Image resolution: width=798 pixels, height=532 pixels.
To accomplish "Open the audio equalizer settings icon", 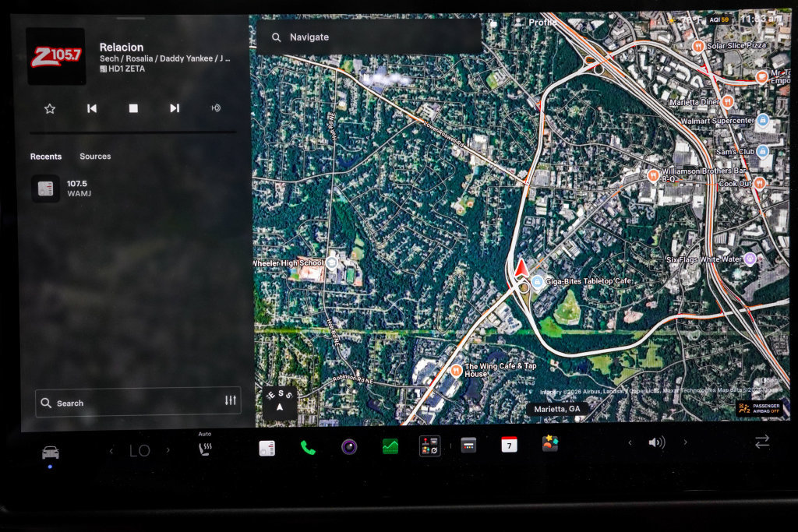I will (231, 400).
